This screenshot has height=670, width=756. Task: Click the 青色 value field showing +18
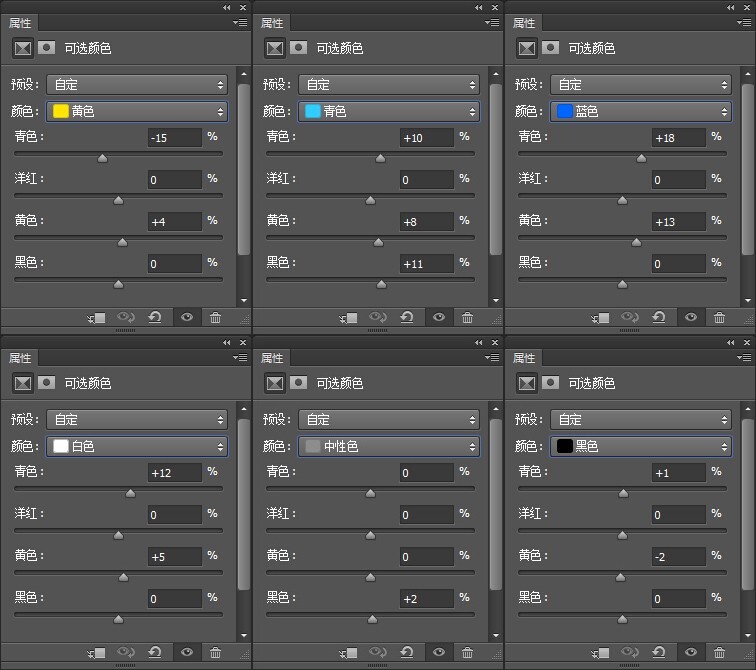[x=679, y=138]
